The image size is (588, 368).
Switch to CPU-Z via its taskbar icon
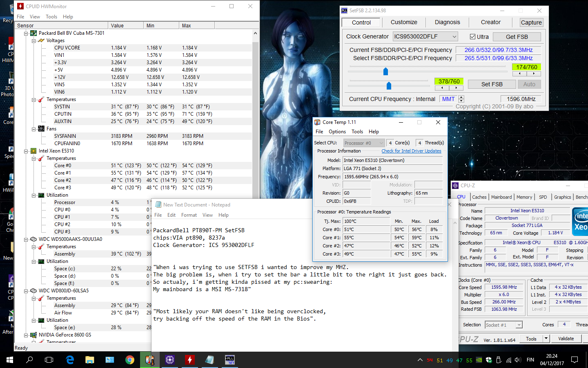(x=170, y=360)
